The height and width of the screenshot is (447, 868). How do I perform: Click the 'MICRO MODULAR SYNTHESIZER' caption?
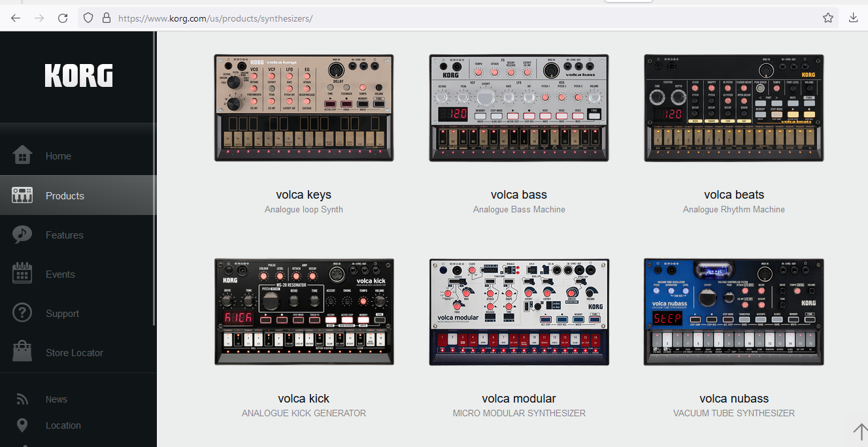click(x=519, y=414)
